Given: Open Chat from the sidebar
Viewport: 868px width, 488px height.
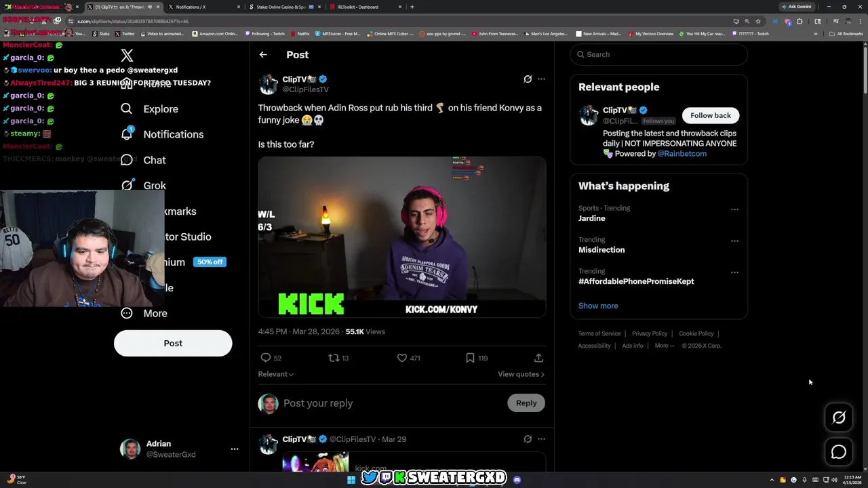Looking at the screenshot, I should point(142,160).
